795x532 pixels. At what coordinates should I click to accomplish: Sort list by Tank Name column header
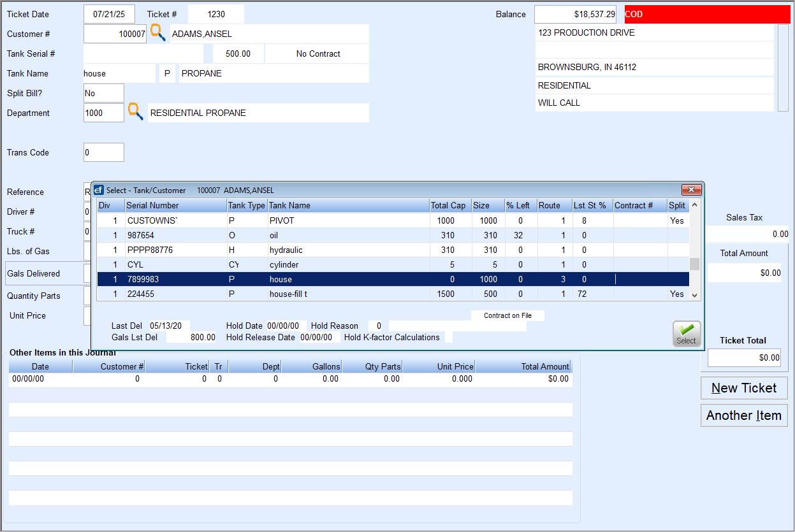pos(347,205)
